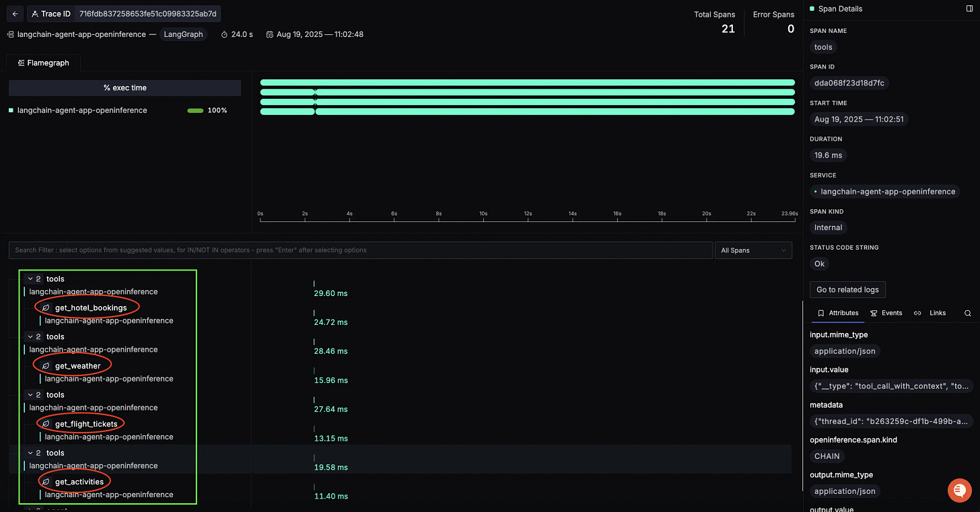Select the Flamegraph tab

pos(43,63)
